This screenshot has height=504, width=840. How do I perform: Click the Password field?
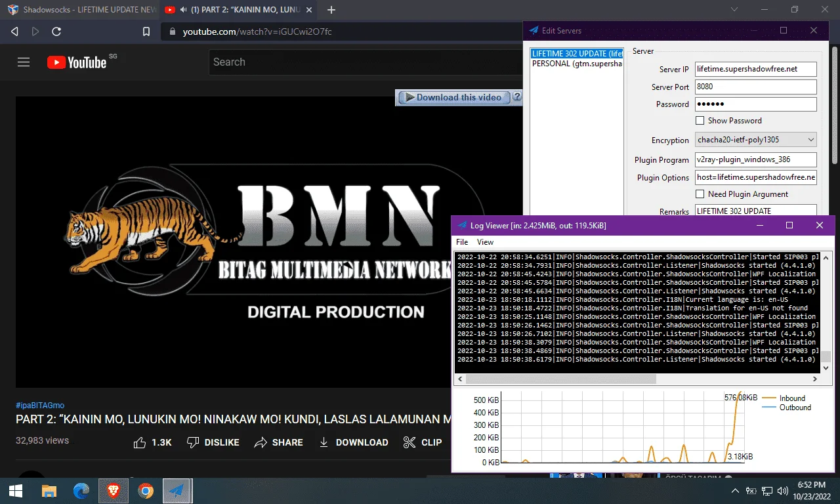click(x=756, y=104)
